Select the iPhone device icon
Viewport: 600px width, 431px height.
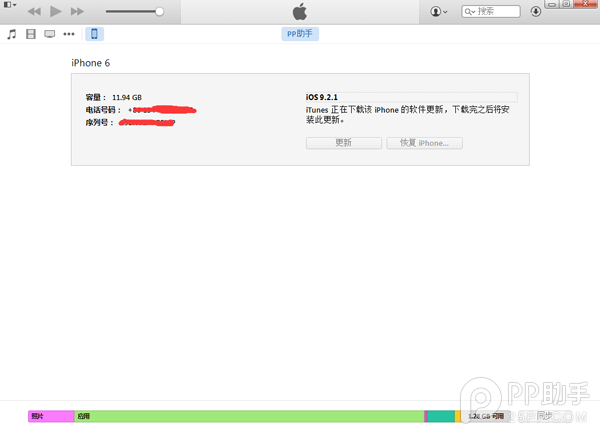pos(95,34)
